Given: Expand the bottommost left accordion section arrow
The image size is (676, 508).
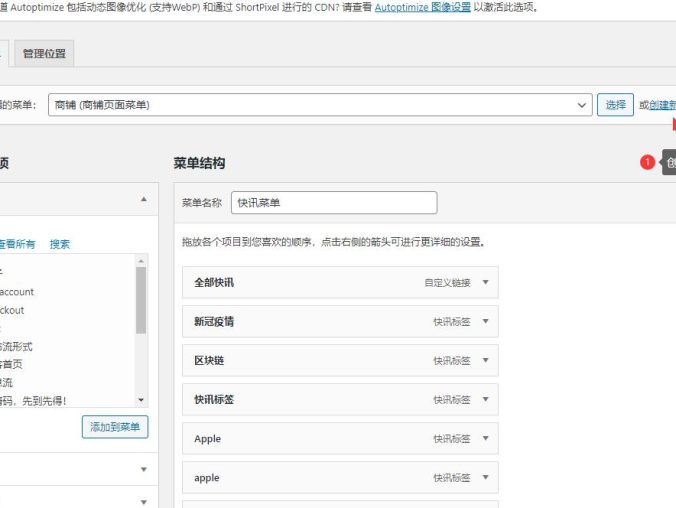Looking at the screenshot, I should 144,502.
